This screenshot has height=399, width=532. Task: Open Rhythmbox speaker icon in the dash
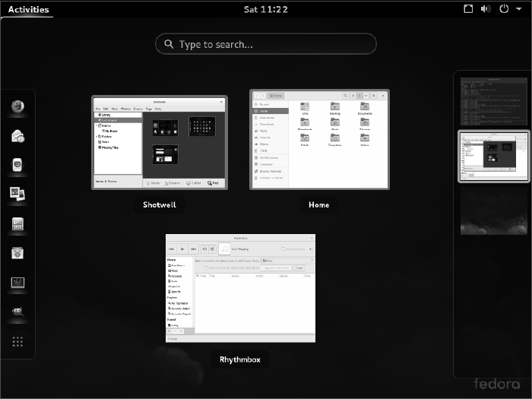tap(17, 165)
